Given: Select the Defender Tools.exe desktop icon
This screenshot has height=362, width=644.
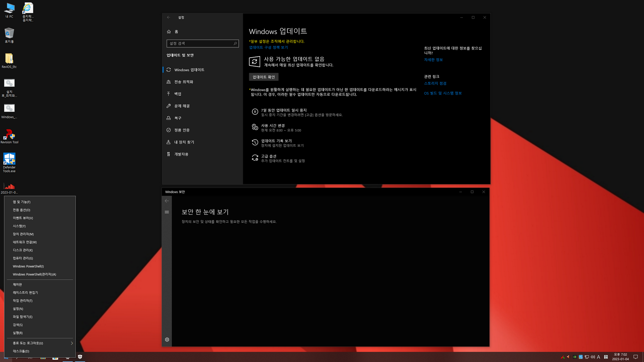Looking at the screenshot, I should [9, 162].
